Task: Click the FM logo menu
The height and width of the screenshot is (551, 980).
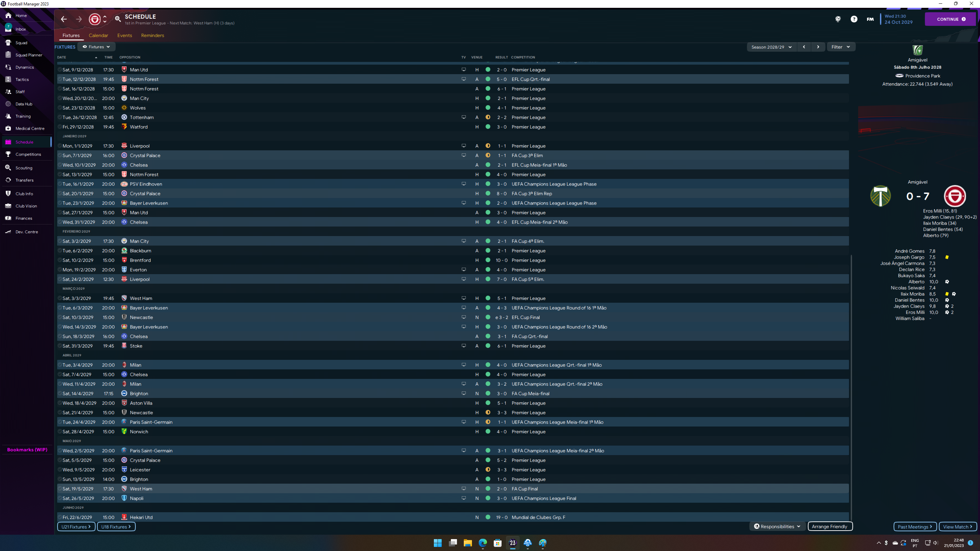Action: coord(870,19)
